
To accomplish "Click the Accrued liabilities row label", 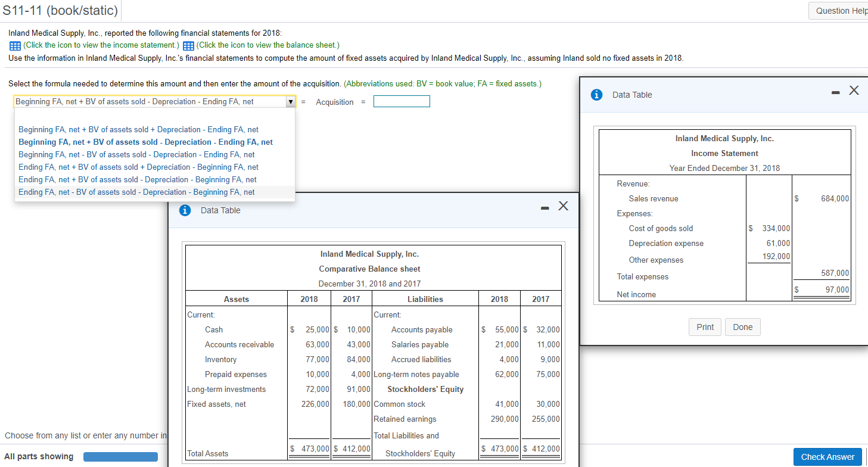I will click(x=421, y=360).
